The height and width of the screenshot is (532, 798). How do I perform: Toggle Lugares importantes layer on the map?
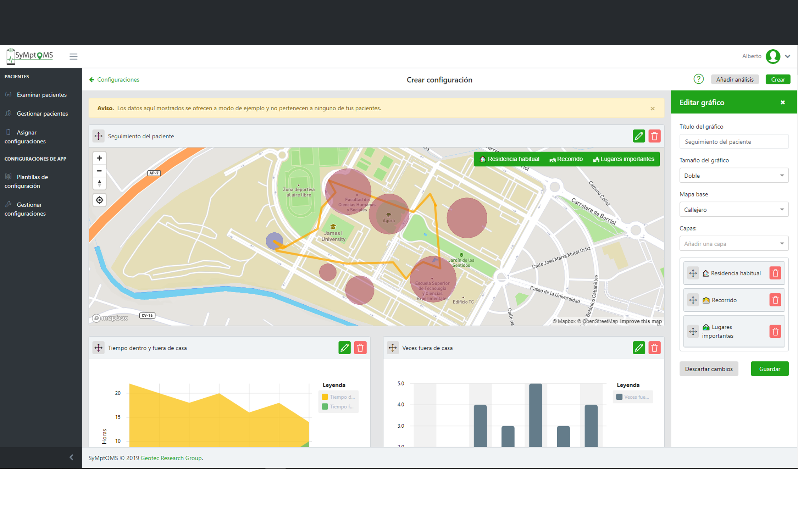624,159
